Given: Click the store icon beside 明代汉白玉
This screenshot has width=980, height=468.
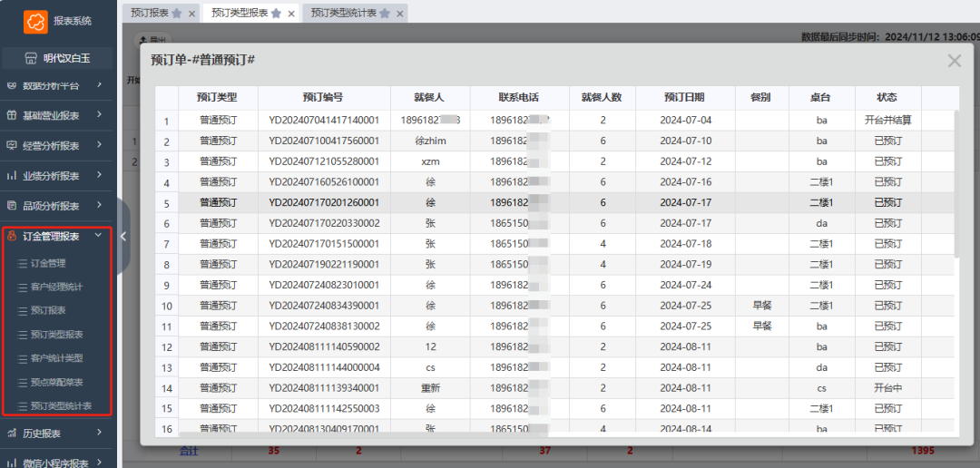Looking at the screenshot, I should (x=31, y=59).
